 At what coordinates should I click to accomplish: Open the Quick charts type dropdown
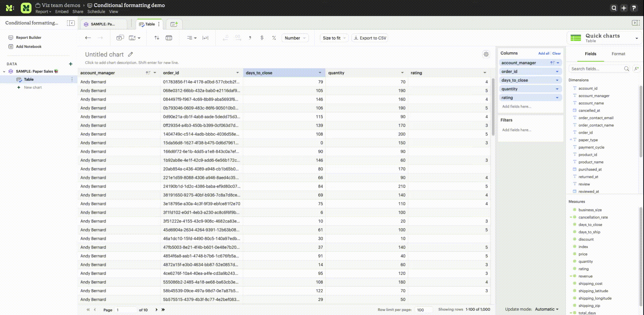636,38
